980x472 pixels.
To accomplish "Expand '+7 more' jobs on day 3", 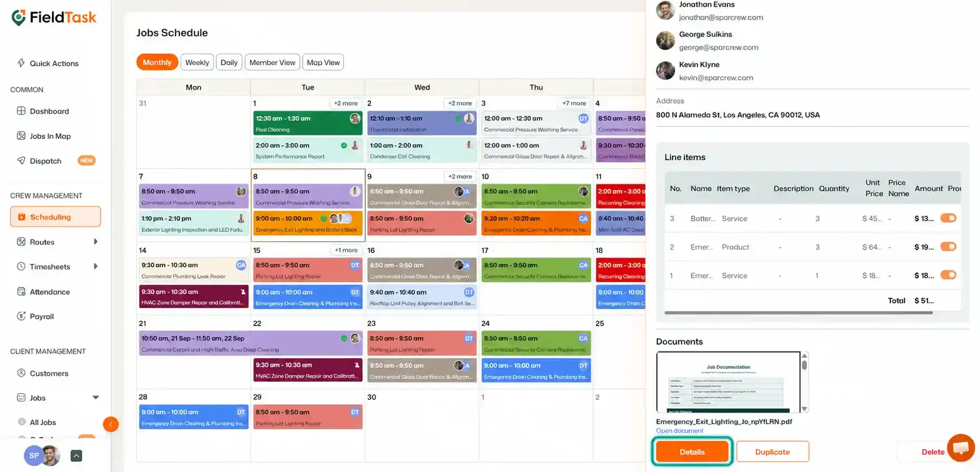I will click(574, 103).
